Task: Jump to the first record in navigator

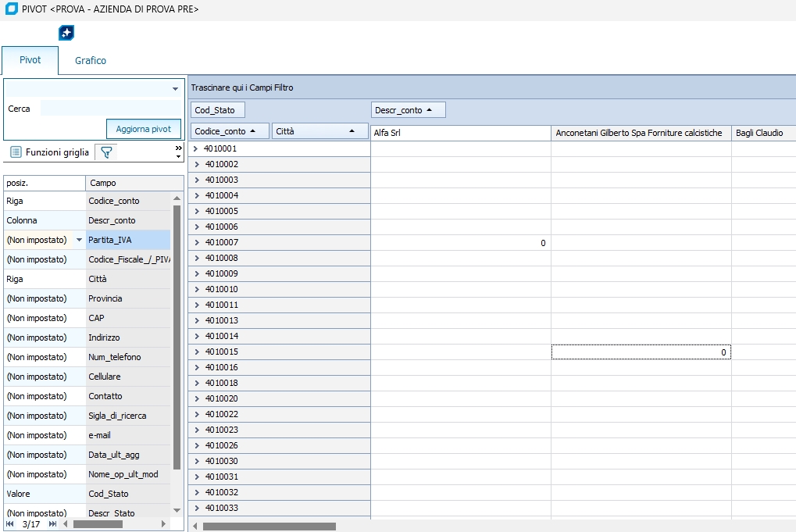Action: coord(10,524)
